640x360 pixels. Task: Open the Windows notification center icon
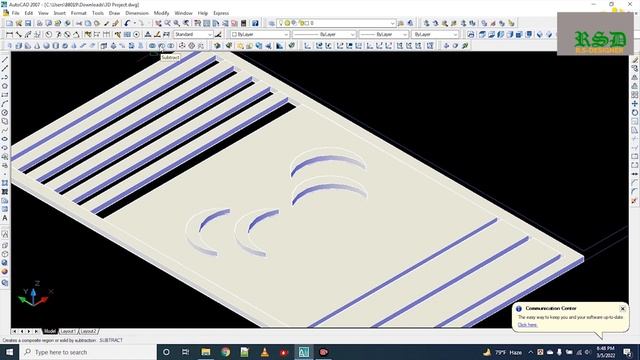628,352
